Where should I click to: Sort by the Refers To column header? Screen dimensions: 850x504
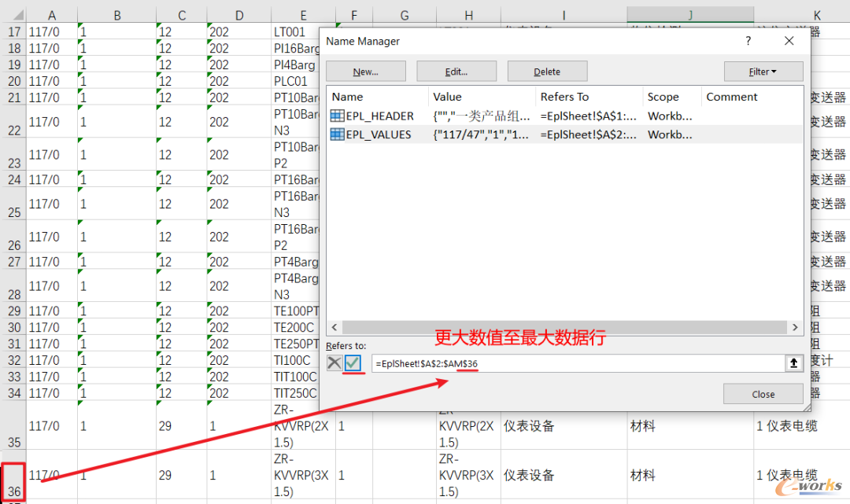click(x=589, y=97)
